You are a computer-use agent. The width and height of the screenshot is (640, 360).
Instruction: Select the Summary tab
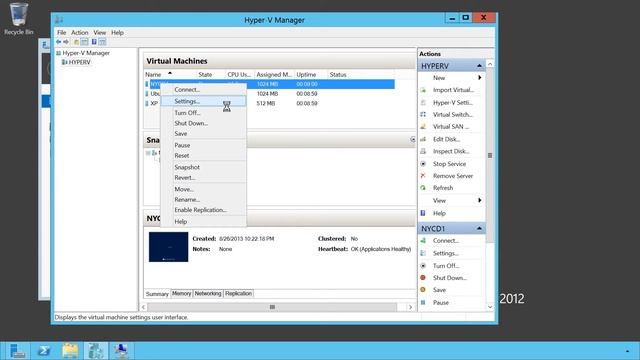tap(157, 294)
